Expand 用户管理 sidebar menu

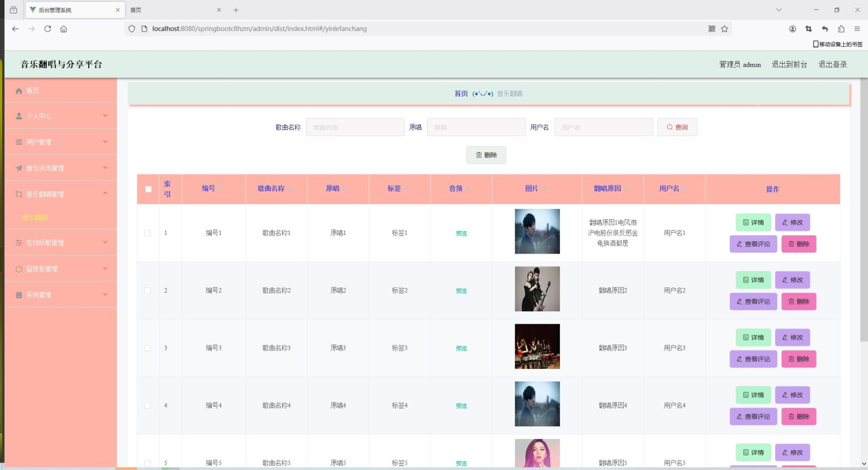point(61,142)
